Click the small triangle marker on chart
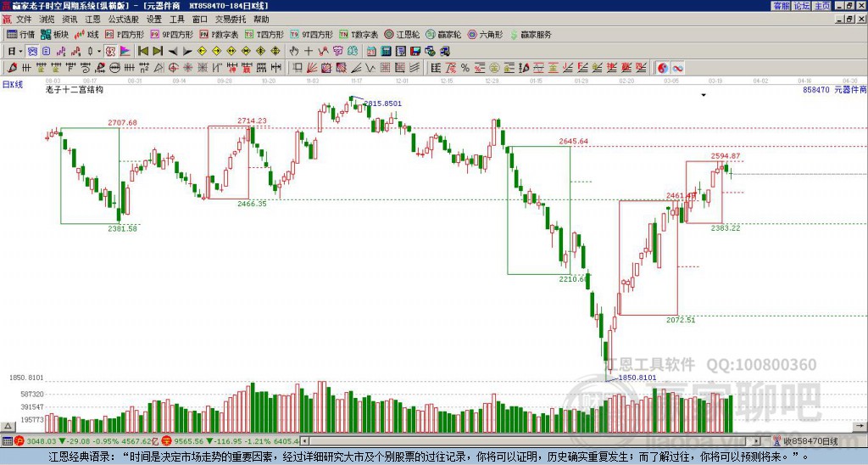The image size is (868, 465). [704, 95]
